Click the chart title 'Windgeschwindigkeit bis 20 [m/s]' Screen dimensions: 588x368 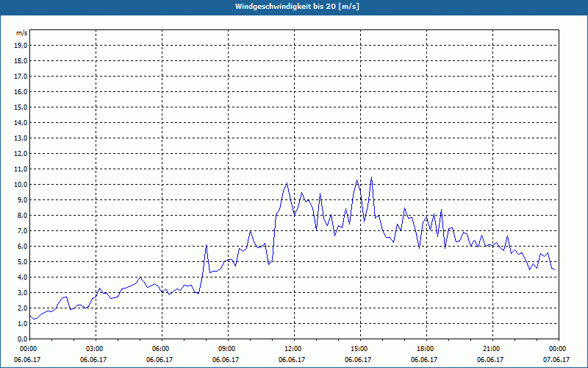pos(297,7)
